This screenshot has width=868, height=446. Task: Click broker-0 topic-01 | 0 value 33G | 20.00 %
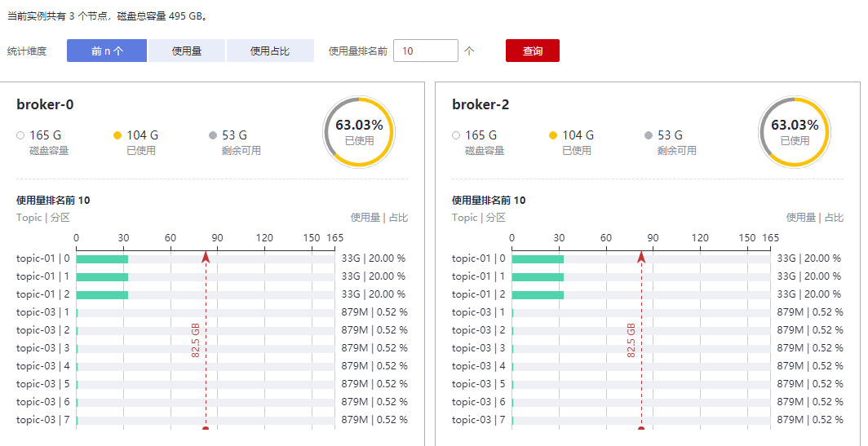coord(374,258)
